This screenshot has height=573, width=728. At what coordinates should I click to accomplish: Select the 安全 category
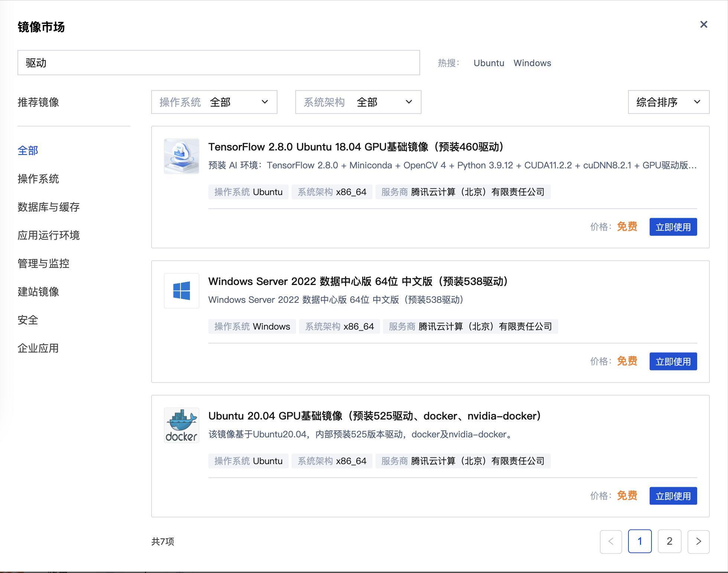pyautogui.click(x=28, y=320)
